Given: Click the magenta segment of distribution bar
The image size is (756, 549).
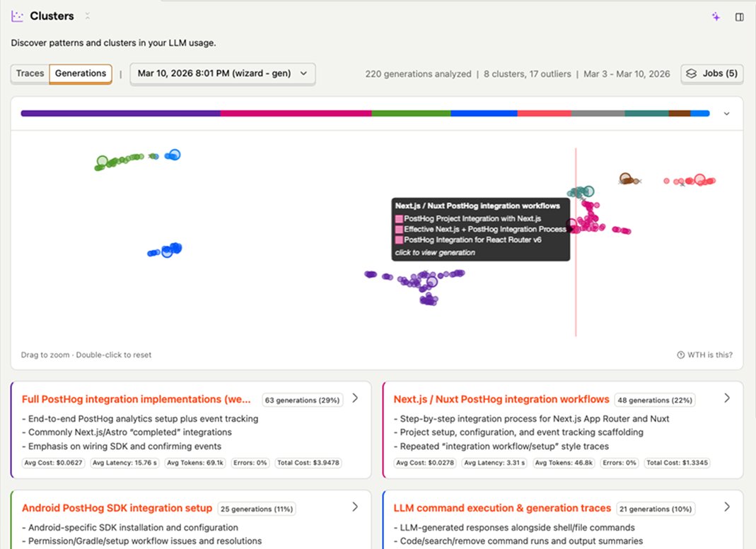Looking at the screenshot, I should point(296,114).
